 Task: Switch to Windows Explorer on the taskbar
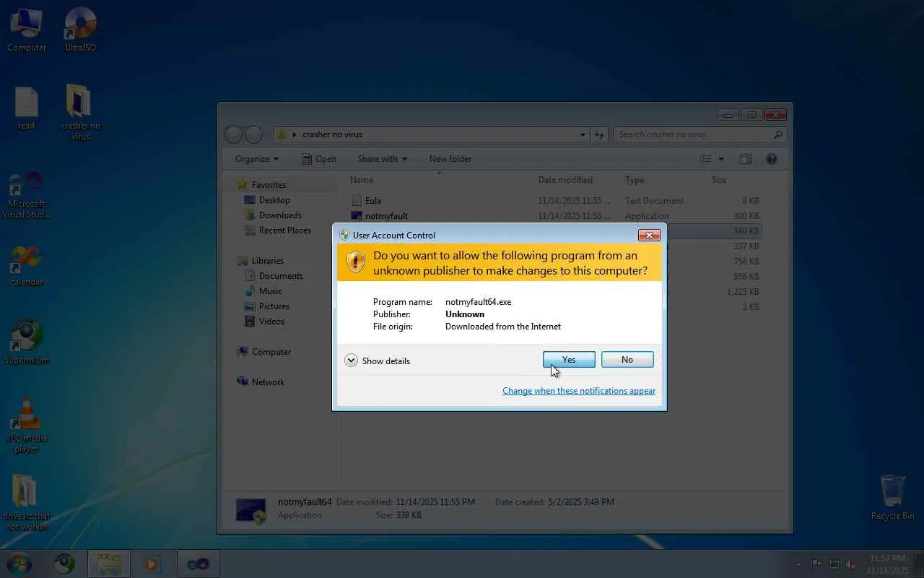(x=109, y=564)
